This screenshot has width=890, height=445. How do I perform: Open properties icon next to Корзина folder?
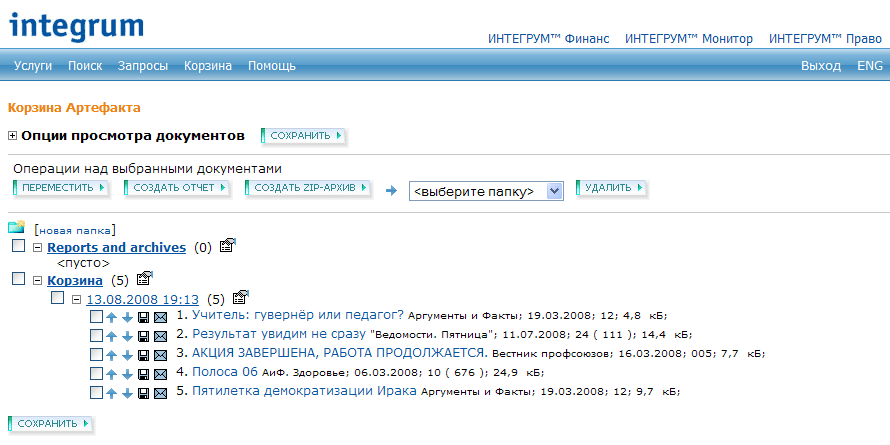(143, 279)
